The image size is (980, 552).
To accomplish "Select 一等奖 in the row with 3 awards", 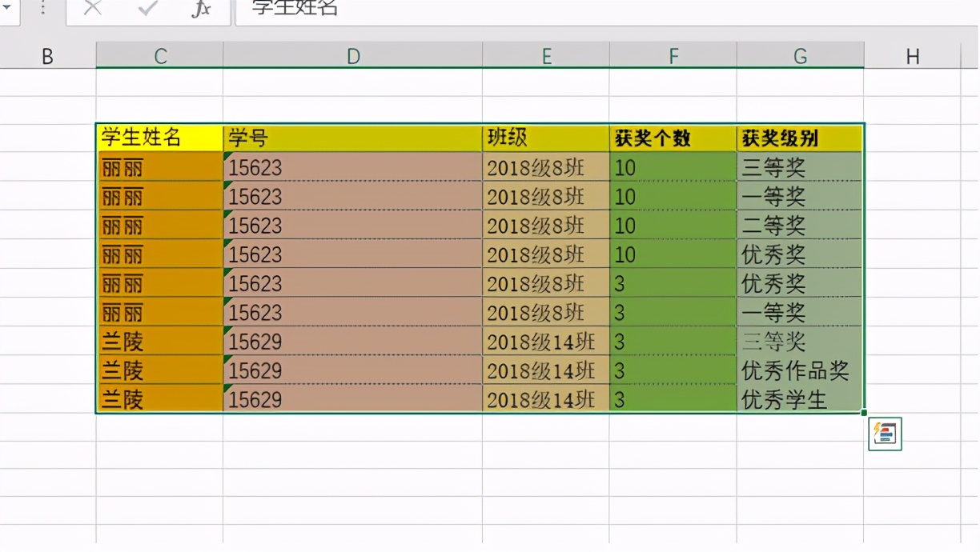I will (801, 312).
